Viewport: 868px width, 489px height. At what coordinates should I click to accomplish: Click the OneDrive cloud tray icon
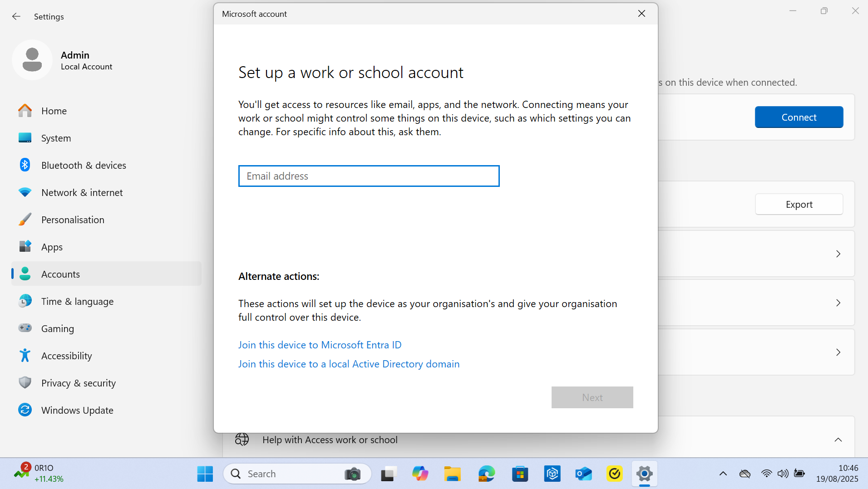pos(745,474)
